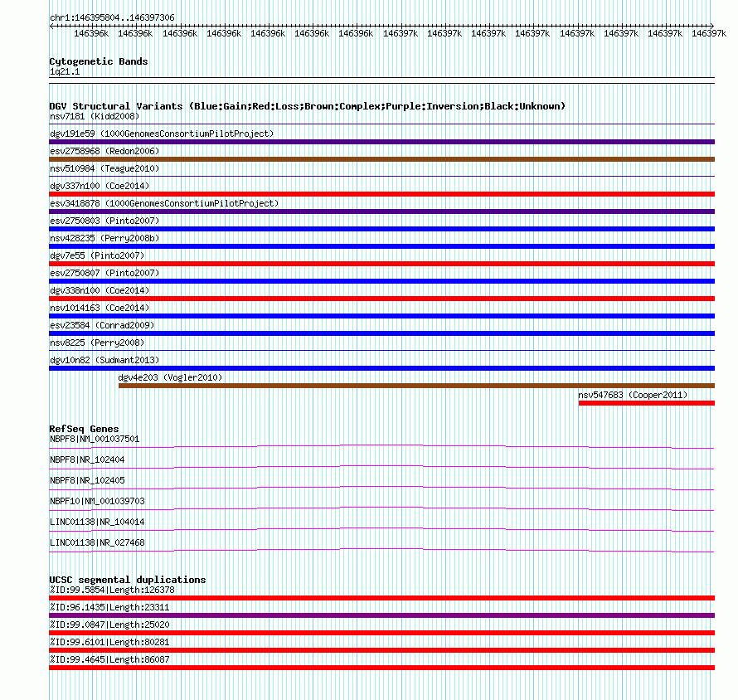
Task: Click the LINC01138|NR_027468 gene label
Action: click(x=97, y=542)
